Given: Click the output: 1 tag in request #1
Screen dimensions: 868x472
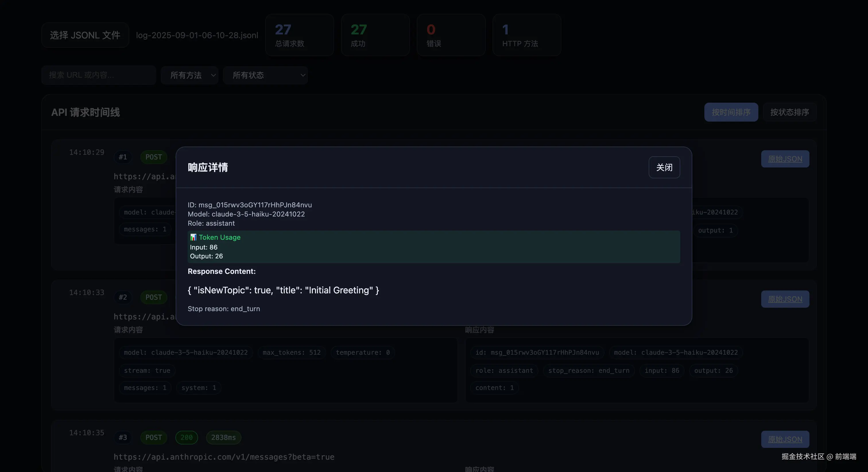Looking at the screenshot, I should click(715, 231).
